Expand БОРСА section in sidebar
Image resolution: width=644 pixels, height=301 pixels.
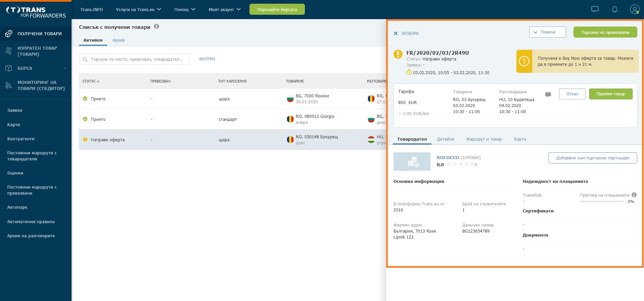click(36, 68)
